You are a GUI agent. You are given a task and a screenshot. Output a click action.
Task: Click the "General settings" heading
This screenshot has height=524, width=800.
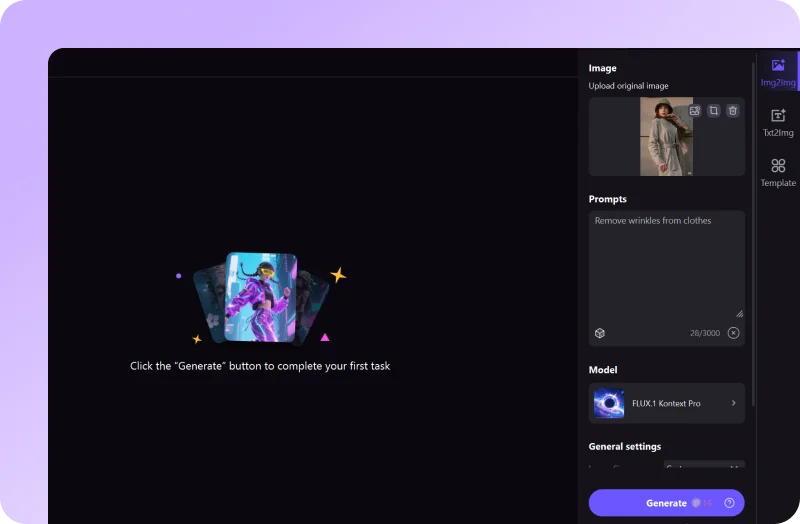tap(624, 446)
